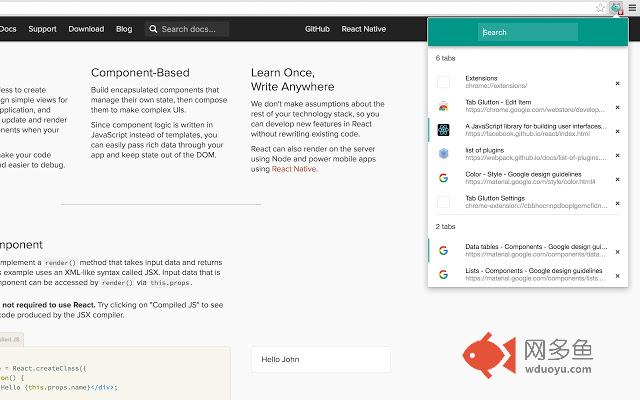Click the bookmark star icon
The width and height of the screenshot is (640, 400).
click(x=600, y=8)
